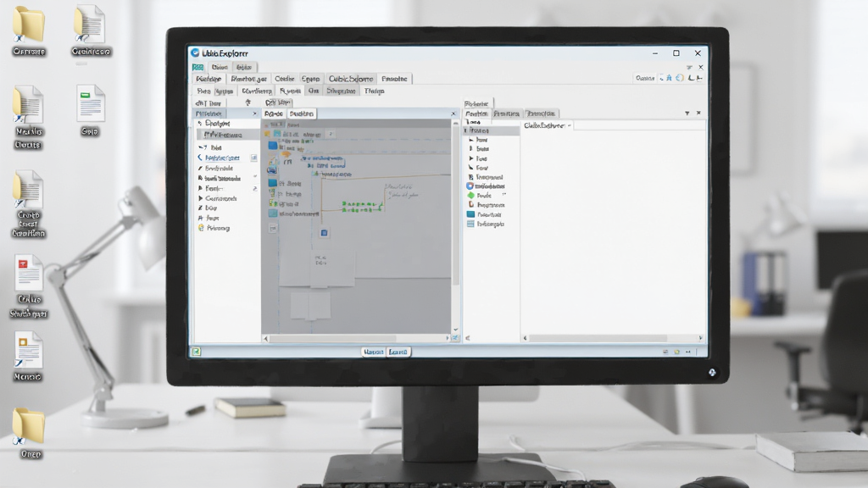868x488 pixels.
Task: Select the green diamond icon in right tree
Action: [471, 196]
